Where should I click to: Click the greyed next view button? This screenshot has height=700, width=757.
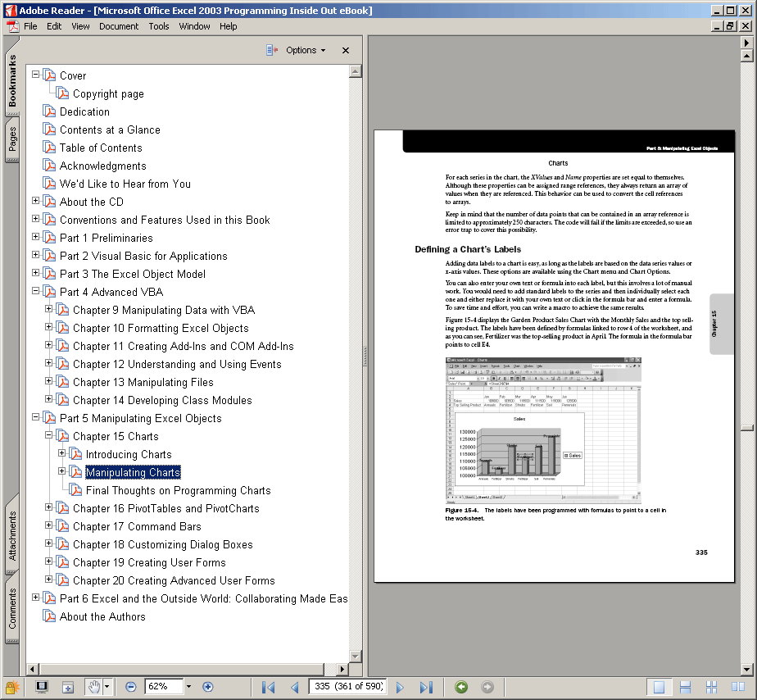(487, 686)
